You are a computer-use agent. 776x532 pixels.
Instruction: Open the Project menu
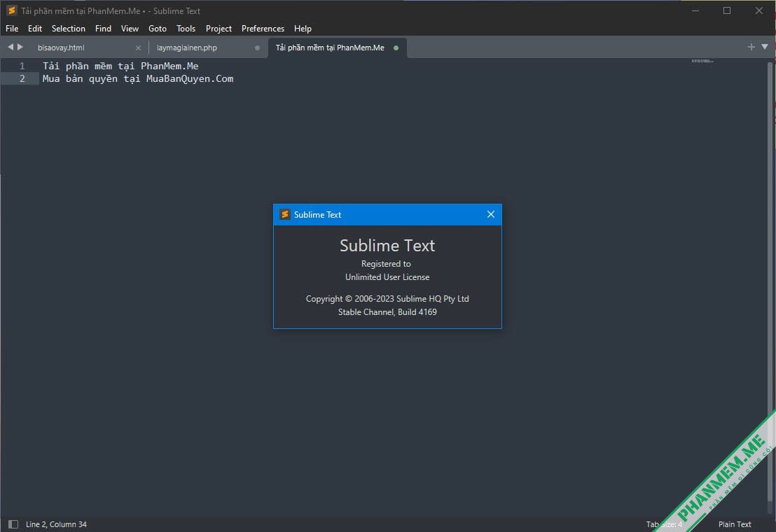219,29
